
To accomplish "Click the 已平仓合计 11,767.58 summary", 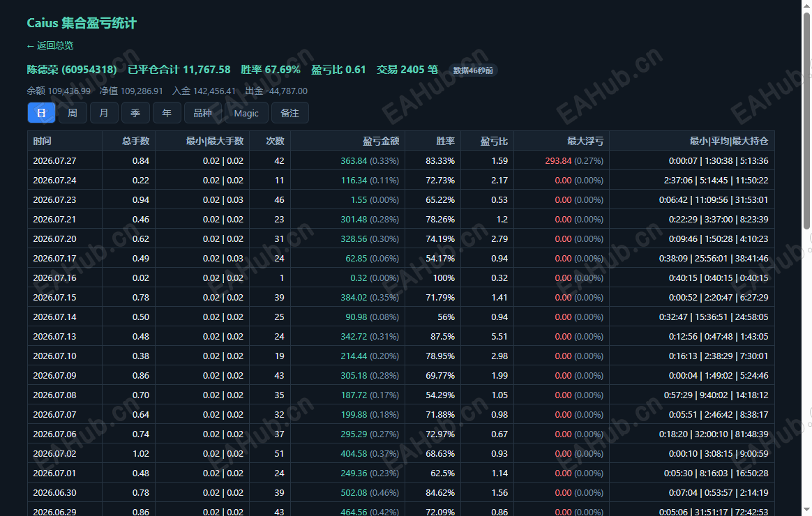I will [x=179, y=69].
